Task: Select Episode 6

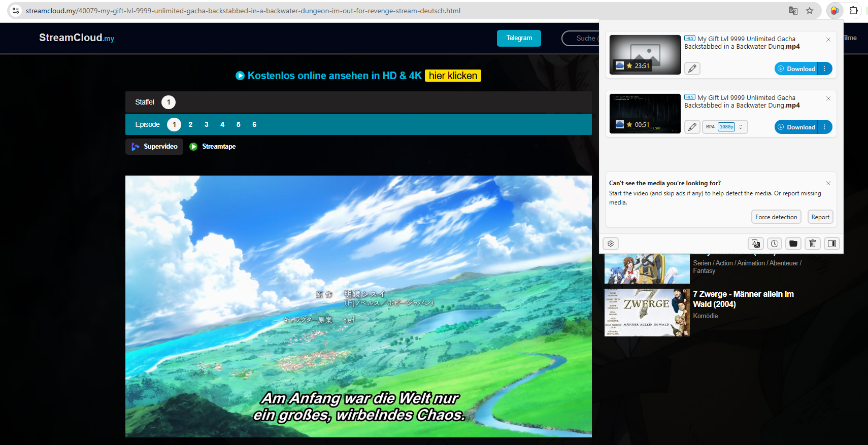Action: coord(254,124)
